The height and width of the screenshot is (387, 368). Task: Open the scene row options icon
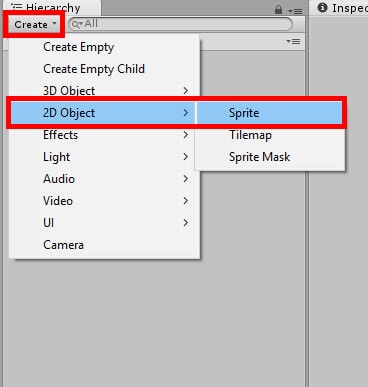click(x=293, y=42)
